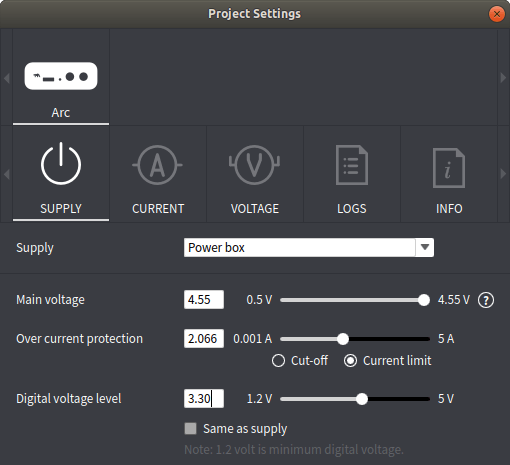Click the Supply dropdown arrow
The width and height of the screenshot is (510, 465).
[x=425, y=247]
